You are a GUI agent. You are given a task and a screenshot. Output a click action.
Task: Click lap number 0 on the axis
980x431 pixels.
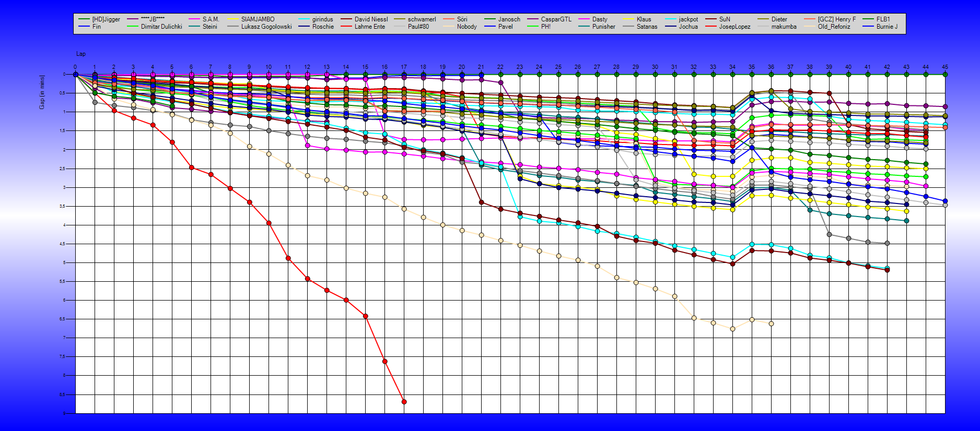[75, 67]
